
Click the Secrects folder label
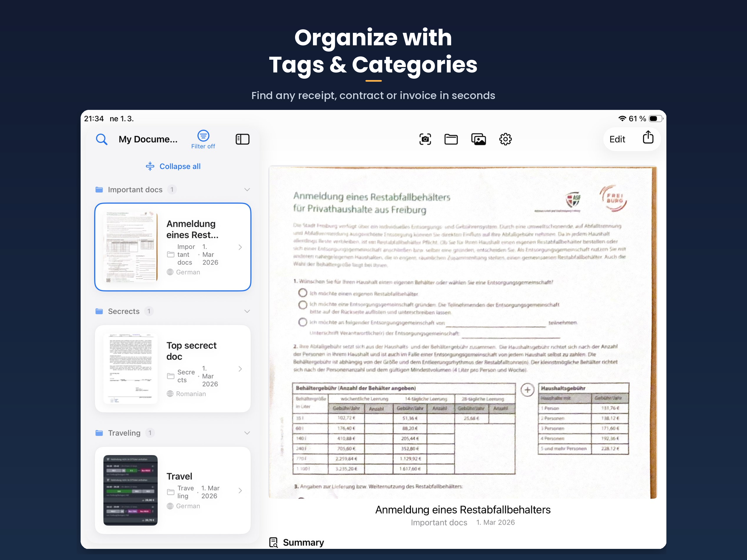click(x=124, y=311)
